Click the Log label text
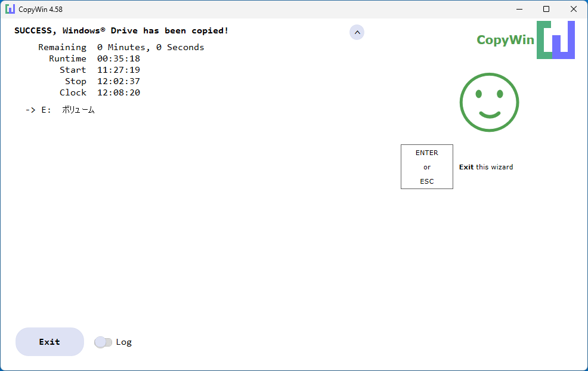The height and width of the screenshot is (371, 588). (x=124, y=342)
